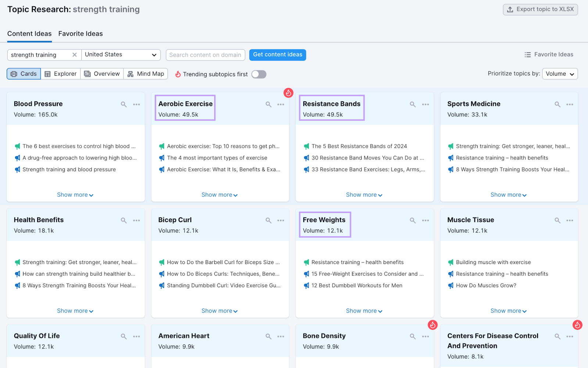The width and height of the screenshot is (588, 368).
Task: Switch to the Favorite Ideas tab
Action: point(80,33)
